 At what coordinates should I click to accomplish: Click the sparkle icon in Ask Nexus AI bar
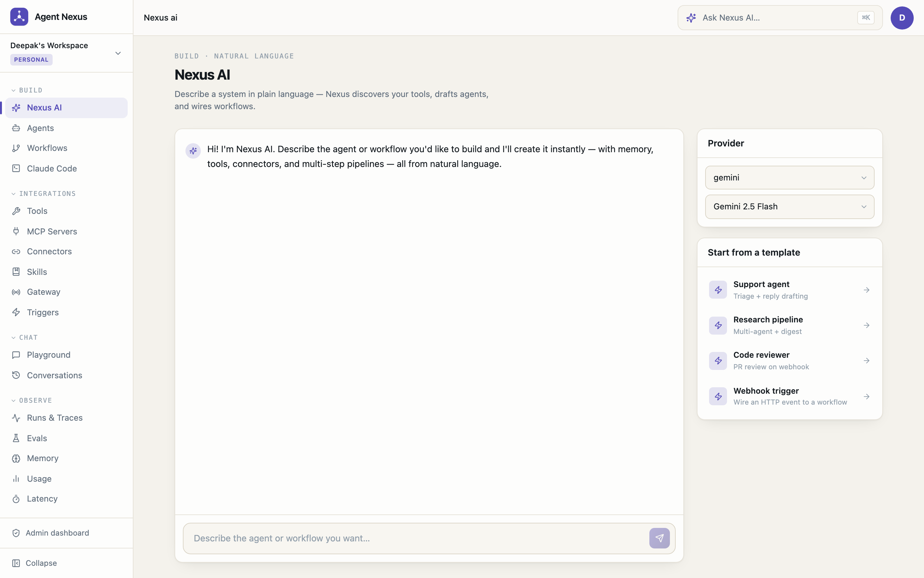[x=691, y=18]
